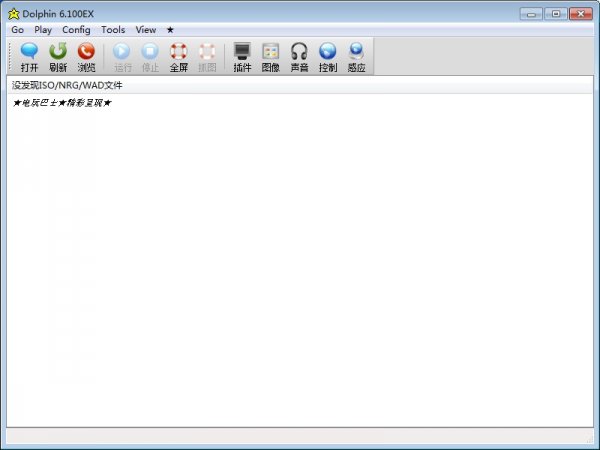600x450 pixels.
Task: Toggle 全屏 (Fullscreen) lifebuoy icon
Action: point(179,51)
